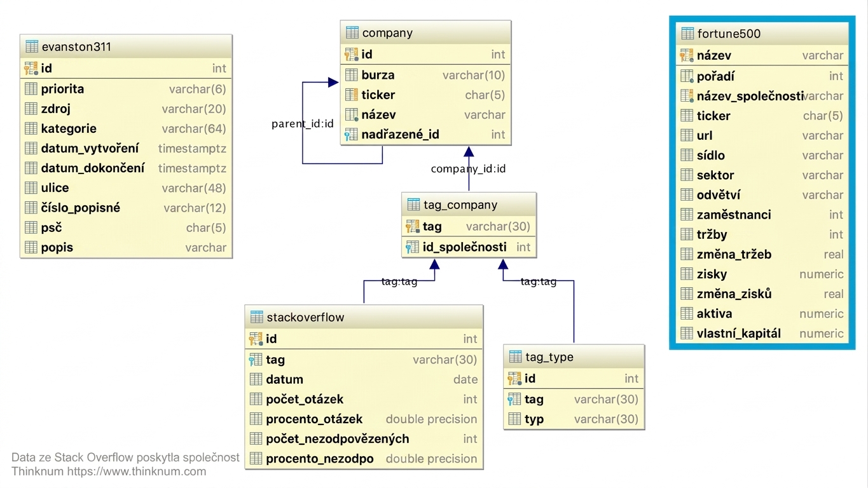
Task: Click the table icon in company header
Action: pyautogui.click(x=352, y=33)
